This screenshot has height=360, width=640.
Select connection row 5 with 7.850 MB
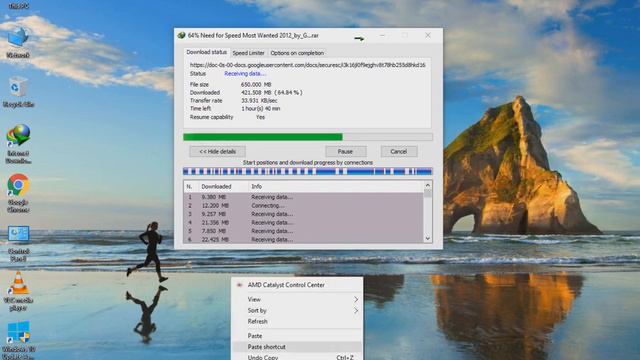click(304, 231)
